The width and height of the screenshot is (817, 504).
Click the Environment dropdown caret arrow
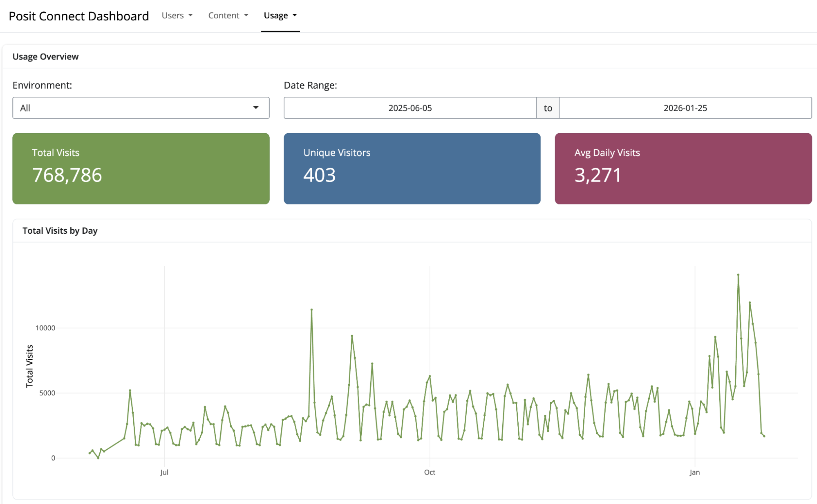(256, 108)
